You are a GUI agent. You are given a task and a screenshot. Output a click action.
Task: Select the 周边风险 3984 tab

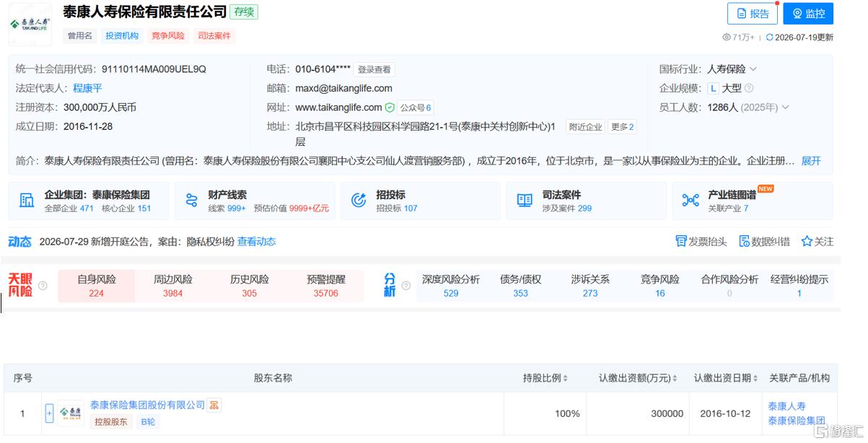tap(173, 286)
